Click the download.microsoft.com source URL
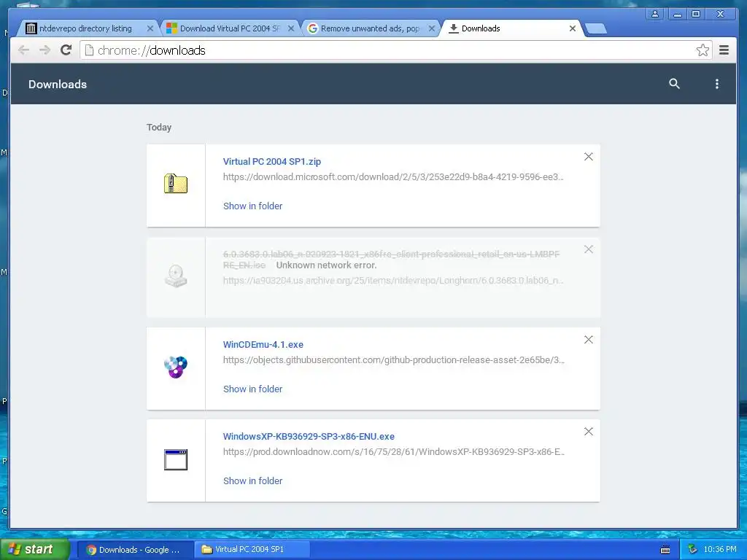747x560 pixels. click(x=393, y=176)
